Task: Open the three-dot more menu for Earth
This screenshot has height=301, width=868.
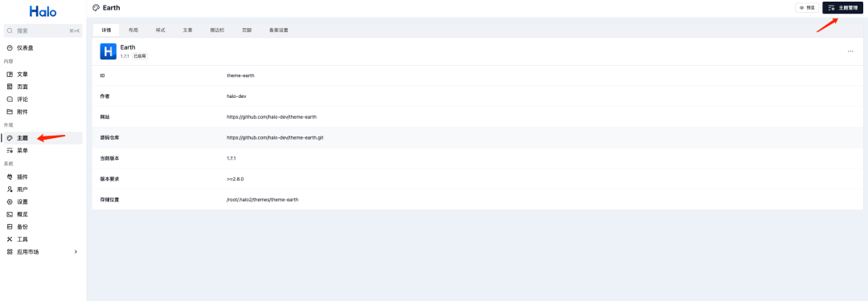Action: tap(850, 51)
